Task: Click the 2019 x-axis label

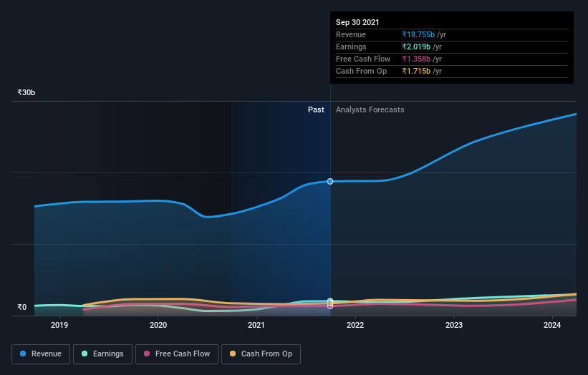Action: point(59,325)
